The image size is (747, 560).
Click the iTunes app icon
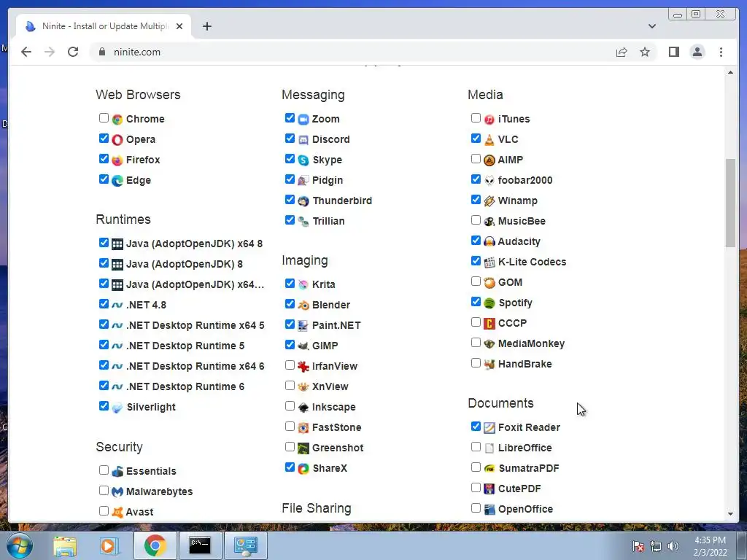489,120
